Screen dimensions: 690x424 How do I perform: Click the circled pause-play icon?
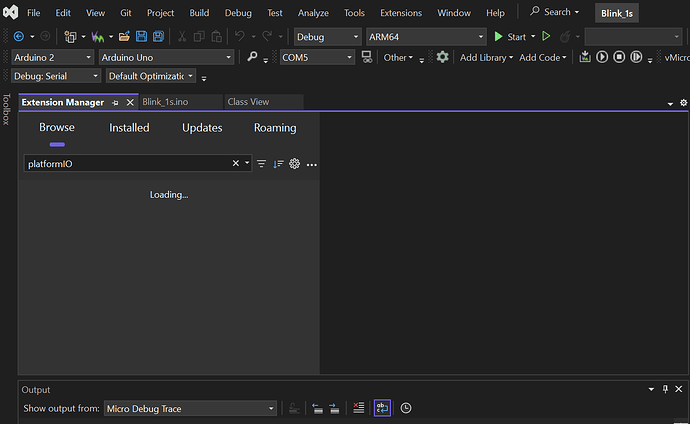point(636,57)
